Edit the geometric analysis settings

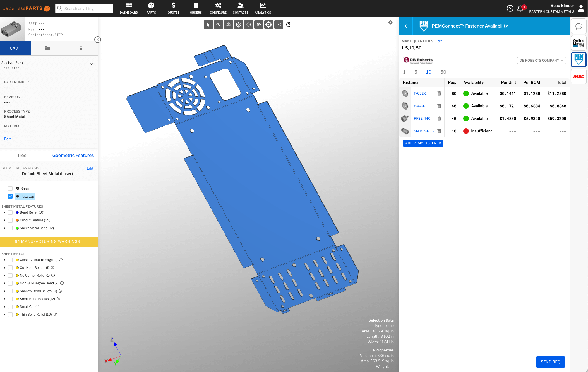coord(90,168)
